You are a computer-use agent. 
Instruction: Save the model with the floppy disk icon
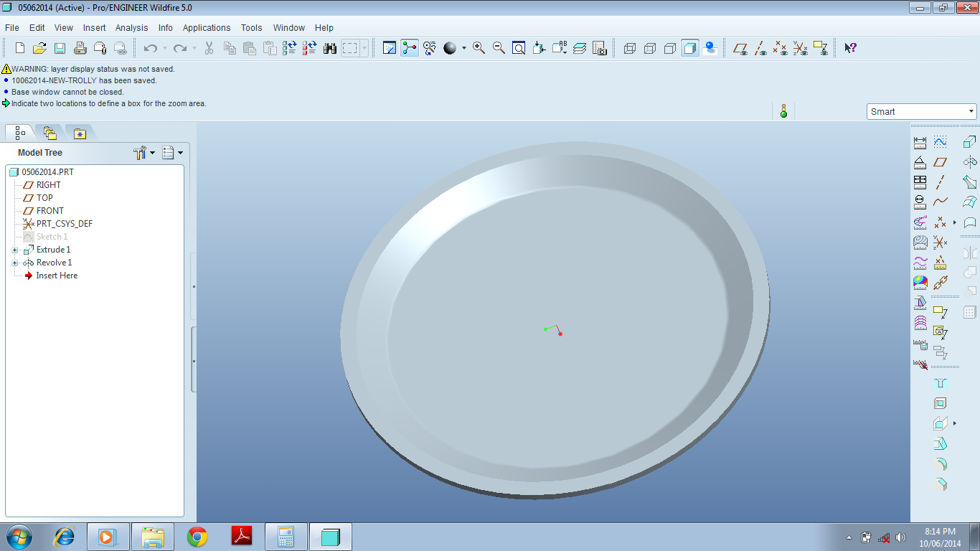pyautogui.click(x=60, y=48)
